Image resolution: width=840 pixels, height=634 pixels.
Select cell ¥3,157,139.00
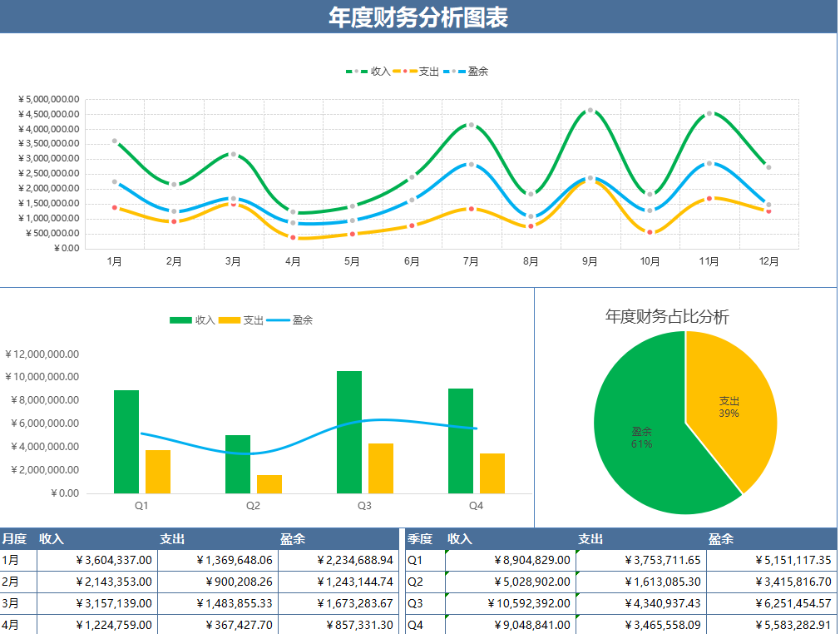[x=97, y=603]
